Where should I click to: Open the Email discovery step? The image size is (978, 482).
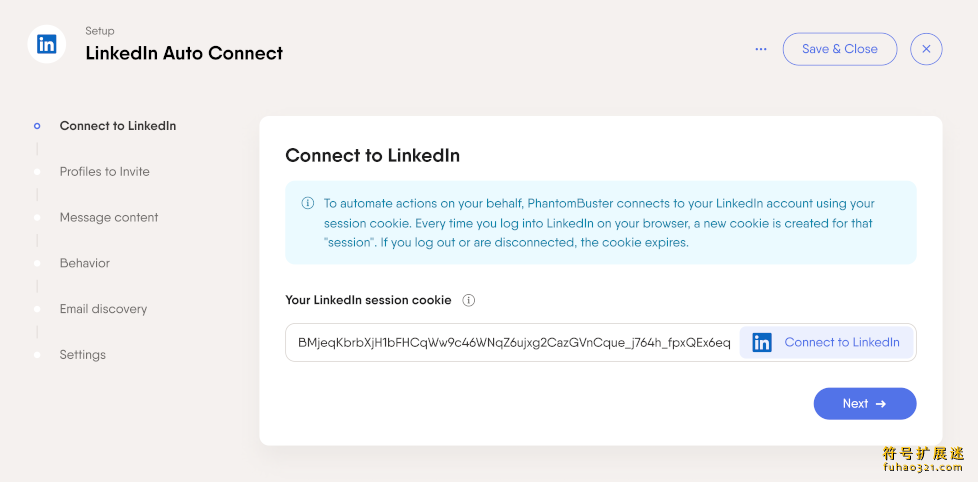pyautogui.click(x=103, y=309)
